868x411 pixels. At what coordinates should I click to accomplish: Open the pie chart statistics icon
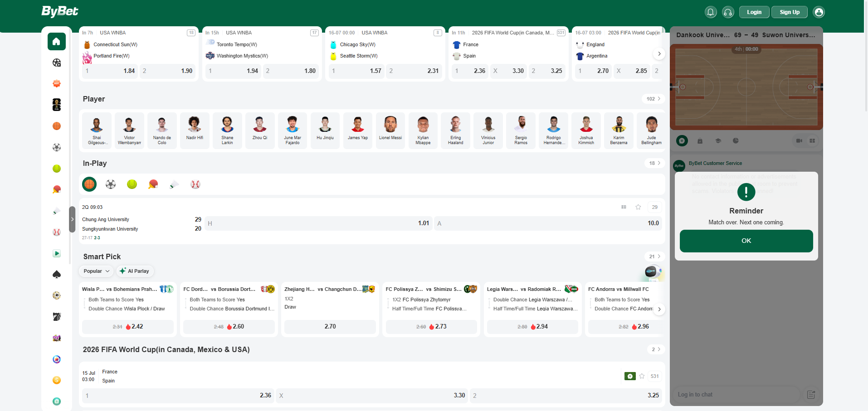tap(736, 141)
